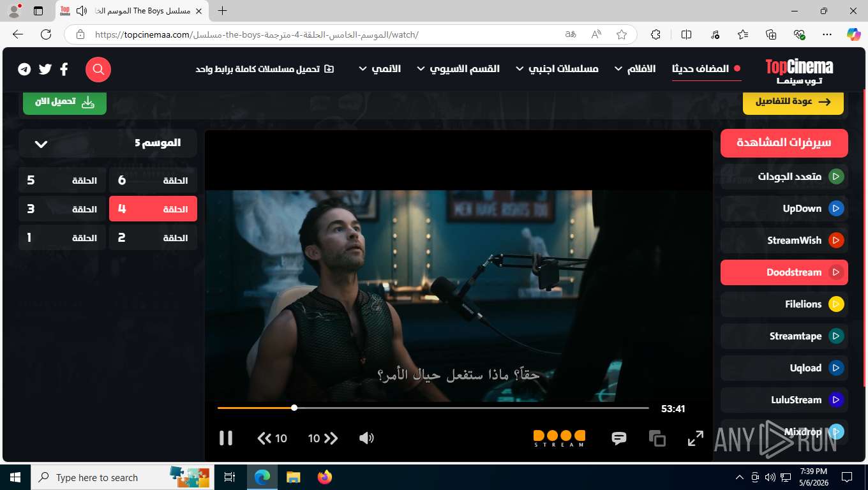Viewport: 868px width, 490px height.
Task: Toggle the split screen icon
Action: click(687, 34)
